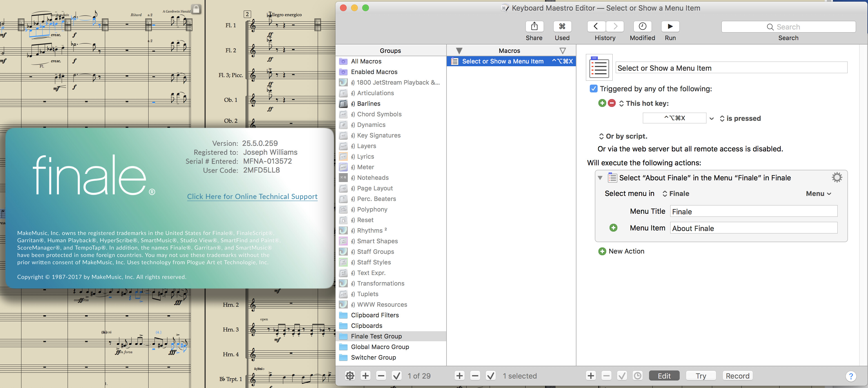This screenshot has width=868, height=388.
Task: Edit the macro name field
Action: point(731,68)
